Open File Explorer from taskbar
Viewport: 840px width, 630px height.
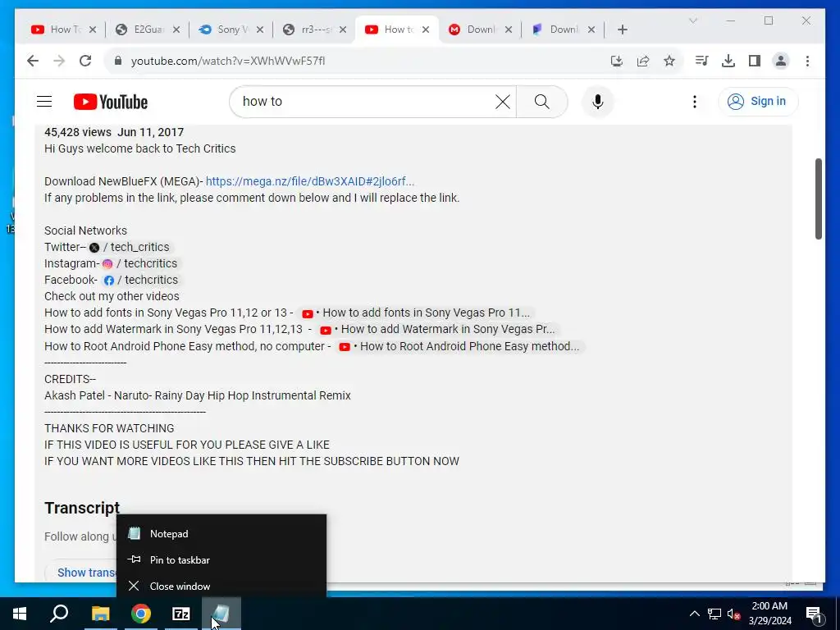point(100,614)
